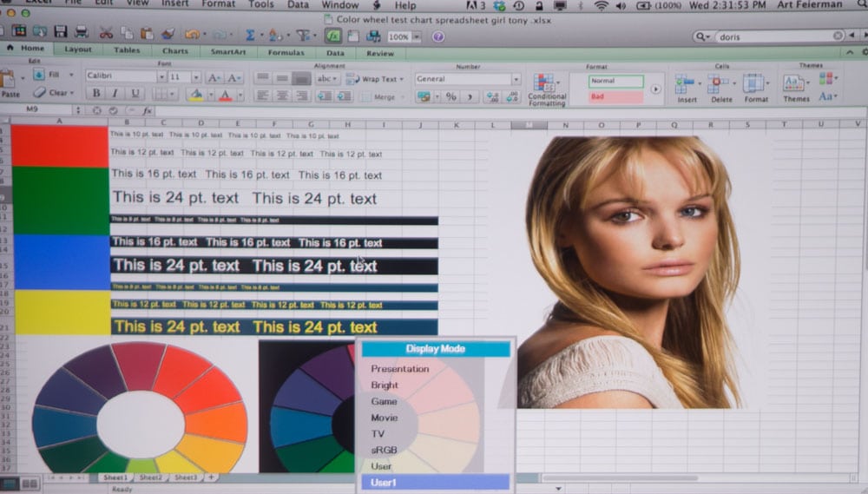
Task: Switch to the Formulas ribbon tab
Action: (x=286, y=53)
